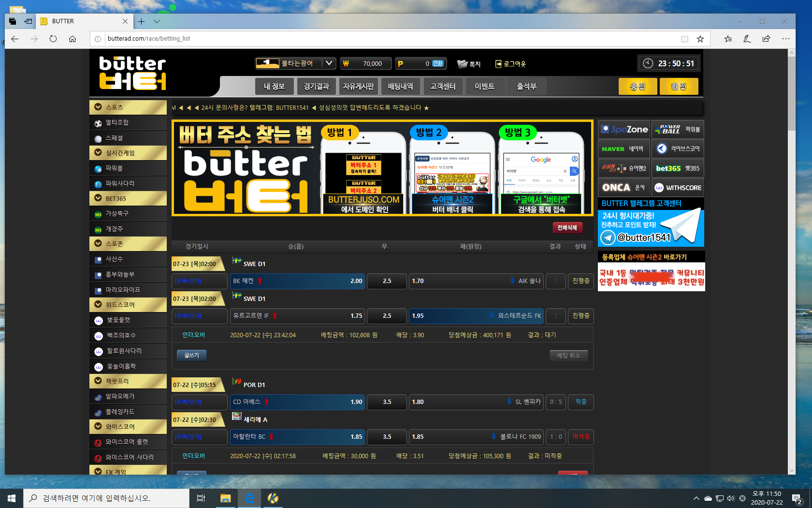812x508 pixels.
Task: Open the 배팅내역 navigation tab
Action: click(400, 87)
